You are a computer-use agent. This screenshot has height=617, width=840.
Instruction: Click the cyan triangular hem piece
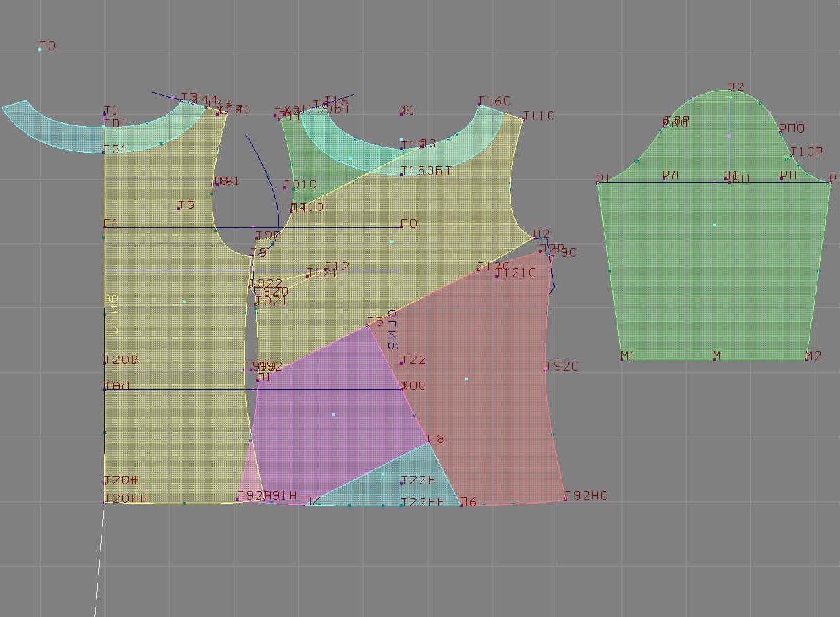click(x=385, y=481)
